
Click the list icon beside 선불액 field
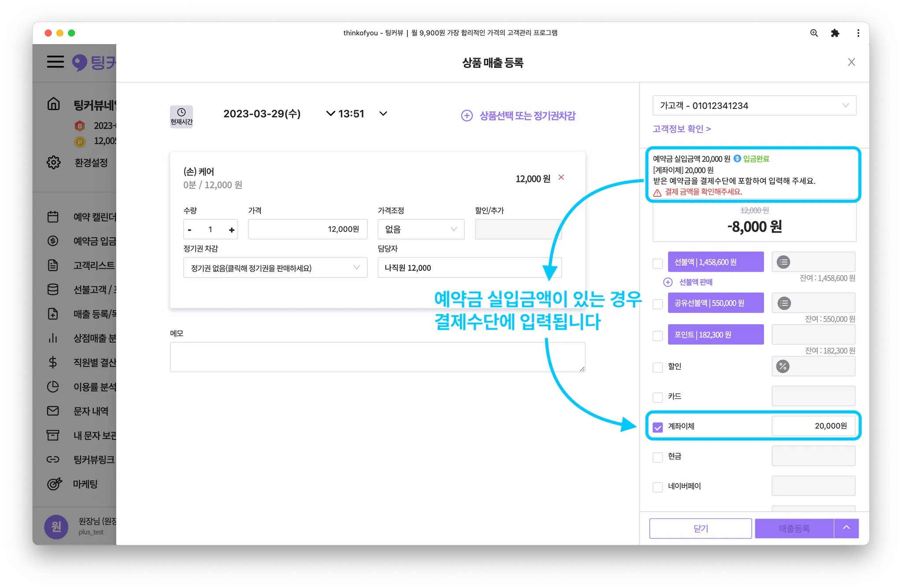tap(783, 262)
